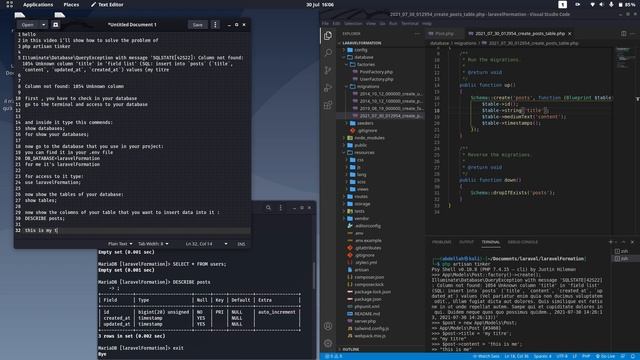Image resolution: width=640 pixels, height=360 pixels.
Task: Switch to the DEBUG CONSOLE panel tab
Action: coord(522,242)
